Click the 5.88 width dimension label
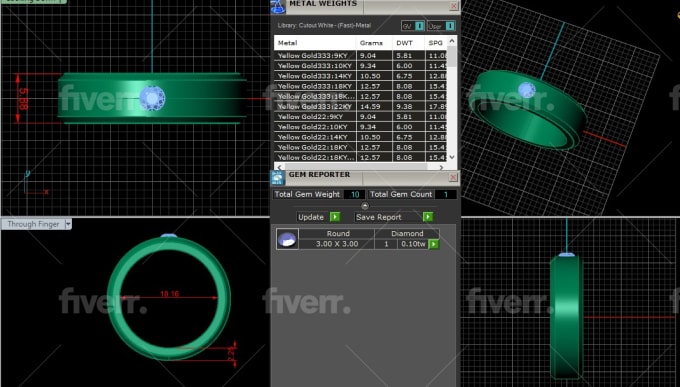 [x=23, y=99]
